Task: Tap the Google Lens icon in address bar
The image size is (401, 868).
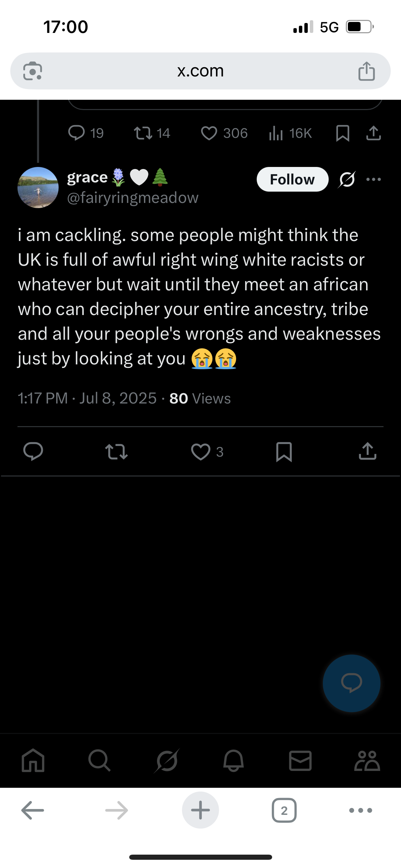Action: tap(33, 71)
